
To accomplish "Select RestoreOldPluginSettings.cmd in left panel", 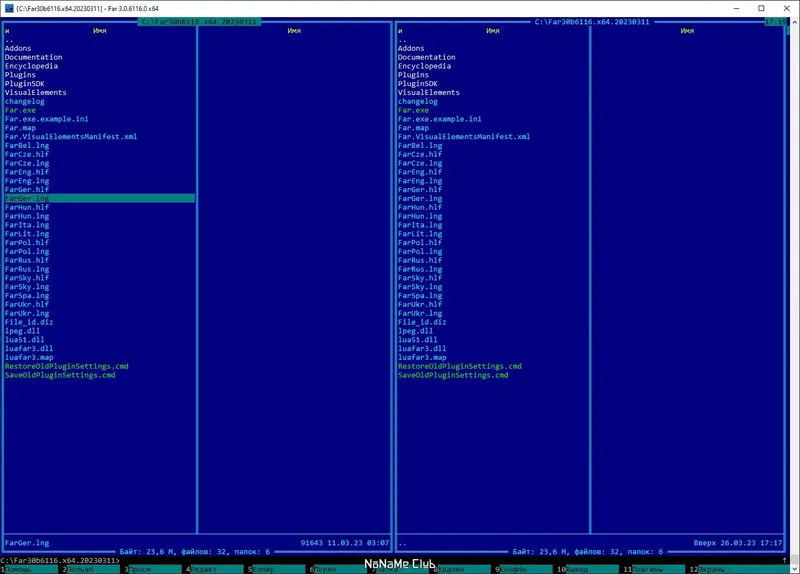I will pyautogui.click(x=67, y=366).
